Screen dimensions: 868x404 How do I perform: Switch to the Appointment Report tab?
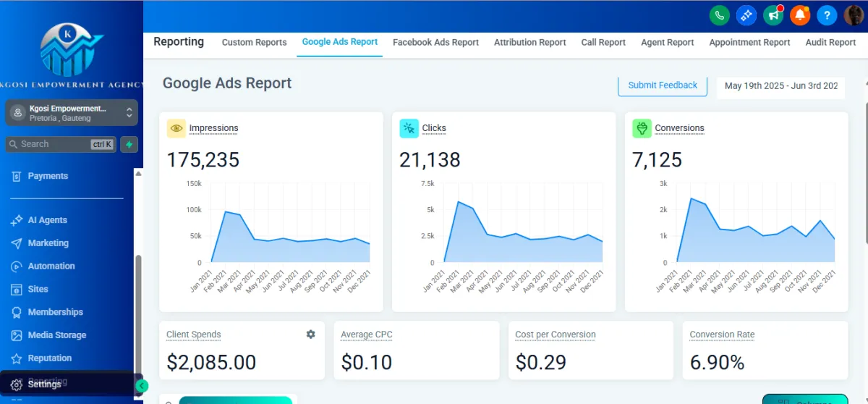[x=749, y=43]
